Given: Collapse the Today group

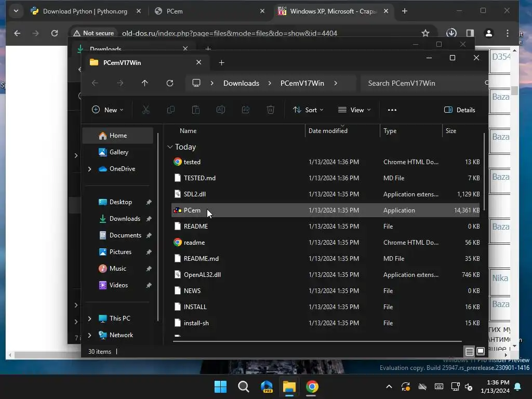Looking at the screenshot, I should (x=170, y=147).
